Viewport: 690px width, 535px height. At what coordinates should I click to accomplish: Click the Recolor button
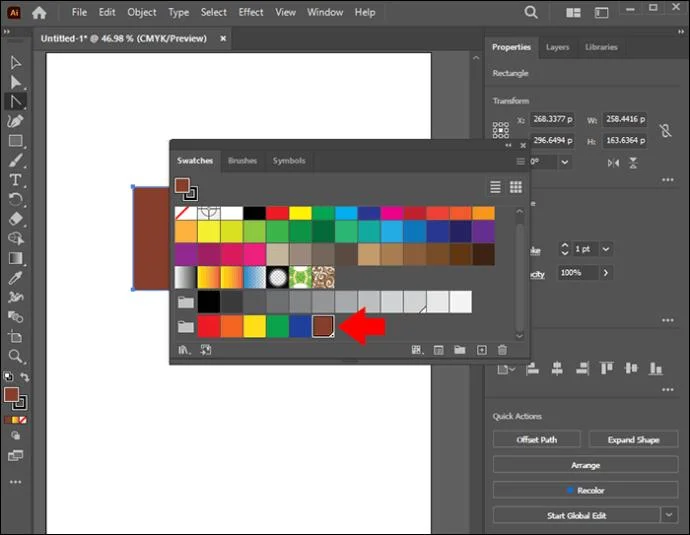click(585, 490)
